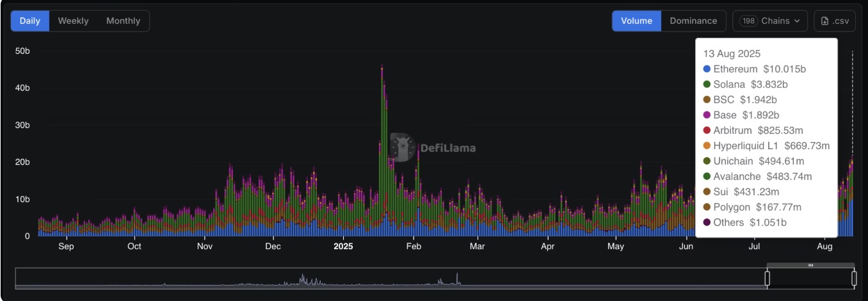Viewport: 868px width, 301px height.
Task: Click the Solana $3.832b tooltip row
Action: pyautogui.click(x=745, y=84)
